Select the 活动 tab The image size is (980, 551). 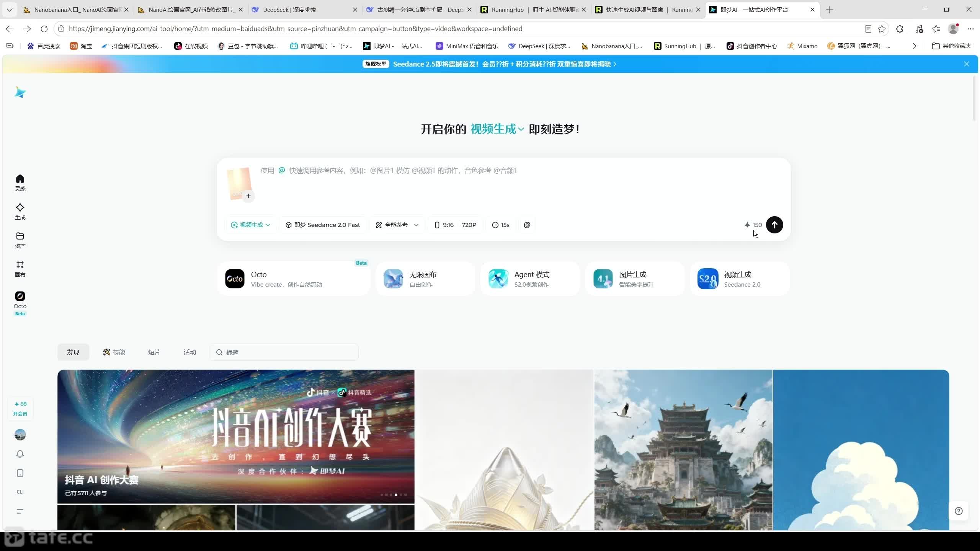(189, 352)
